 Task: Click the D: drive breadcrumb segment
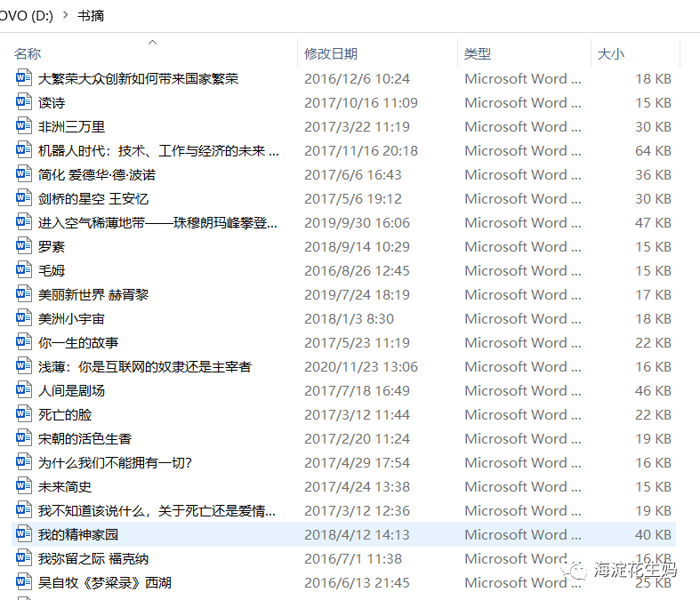pos(27,16)
